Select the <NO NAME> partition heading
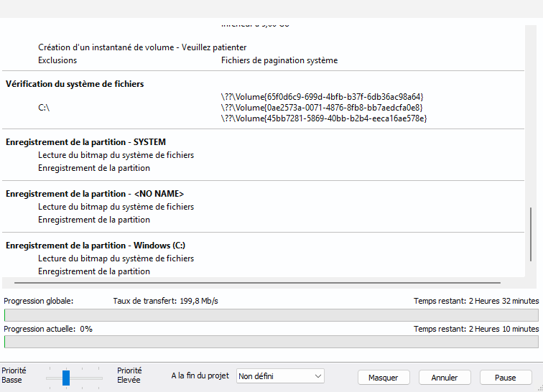The width and height of the screenshot is (543, 392). click(95, 194)
